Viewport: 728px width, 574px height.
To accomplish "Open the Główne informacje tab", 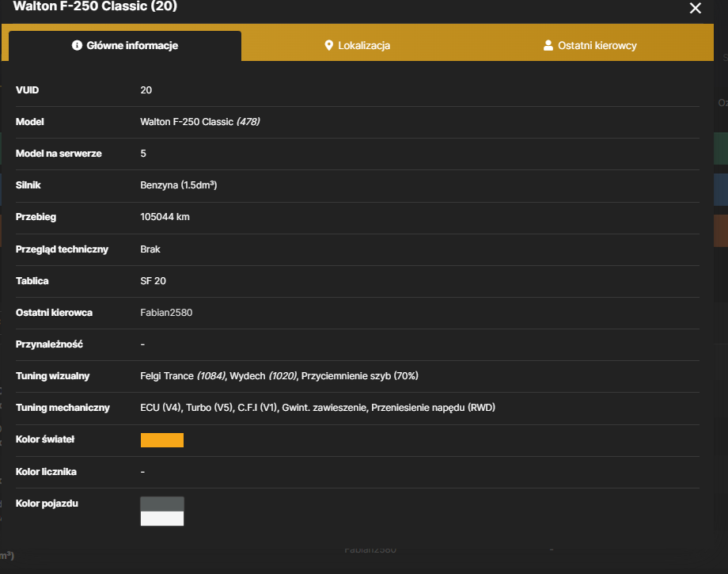I will click(125, 45).
